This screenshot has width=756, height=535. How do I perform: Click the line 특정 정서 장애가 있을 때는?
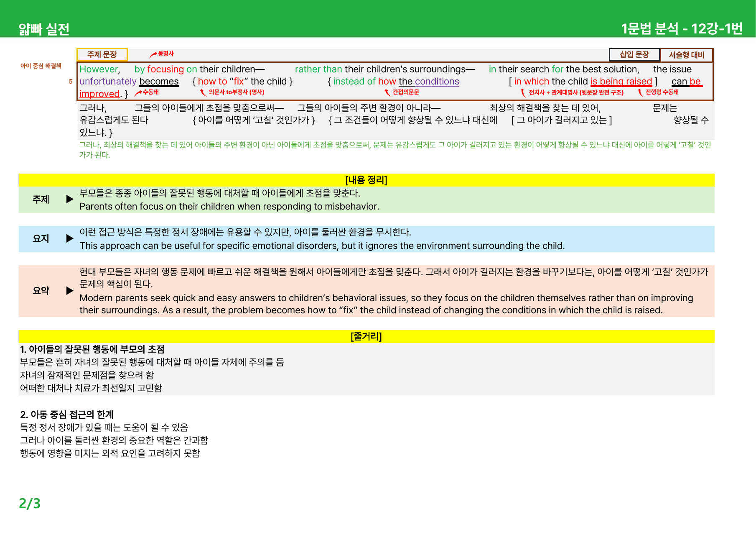104,427
